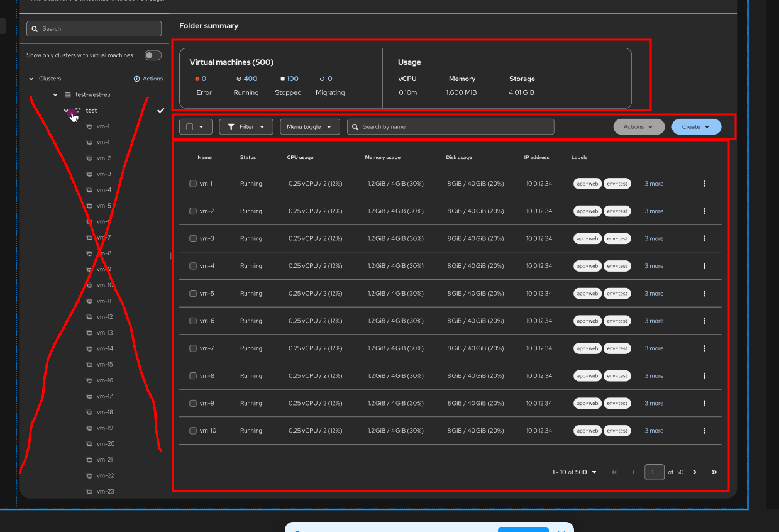Collapse the test-west-eu cluster node
This screenshot has height=532, width=779.
coord(55,94)
